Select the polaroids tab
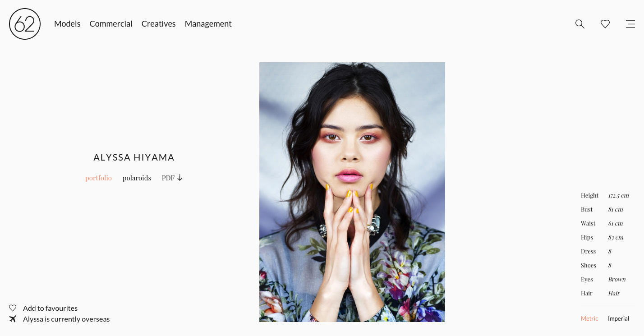 pos(137,178)
